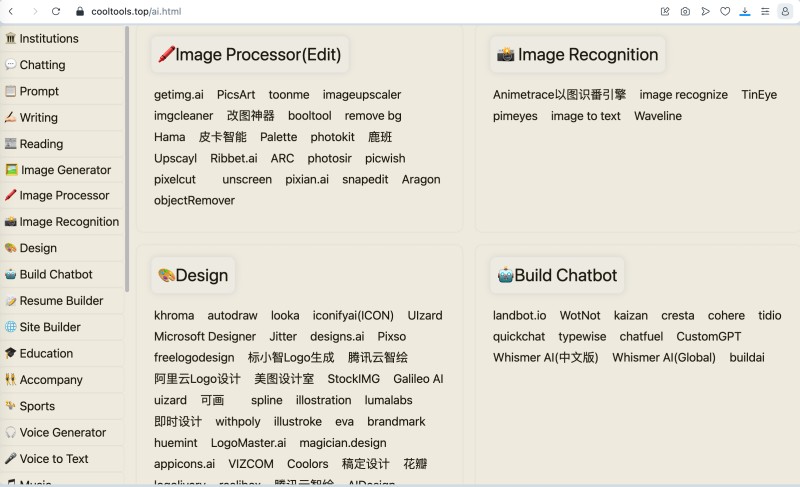Screen dimensions: 800x487
Task: Open the Galileo AI link
Action: coord(418,379)
